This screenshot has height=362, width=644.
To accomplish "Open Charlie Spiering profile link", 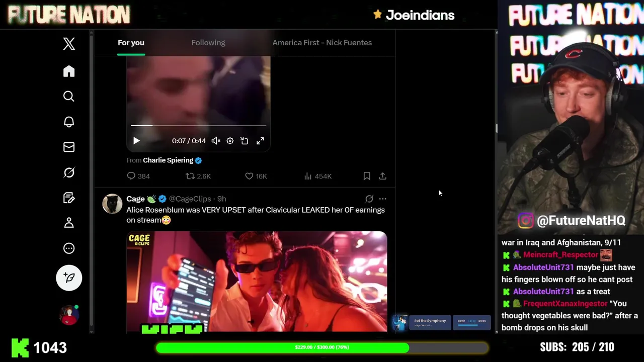I will (x=168, y=160).
